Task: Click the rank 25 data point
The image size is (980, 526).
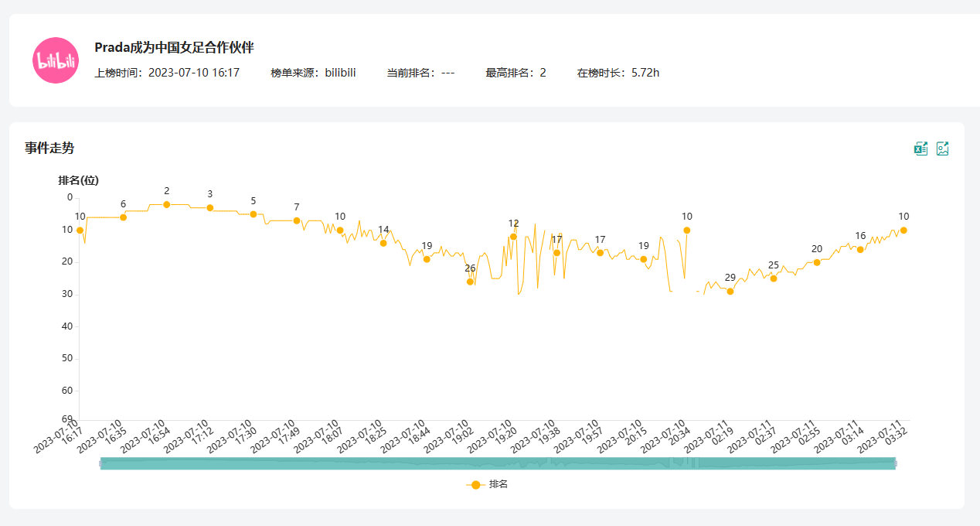Action: click(774, 278)
